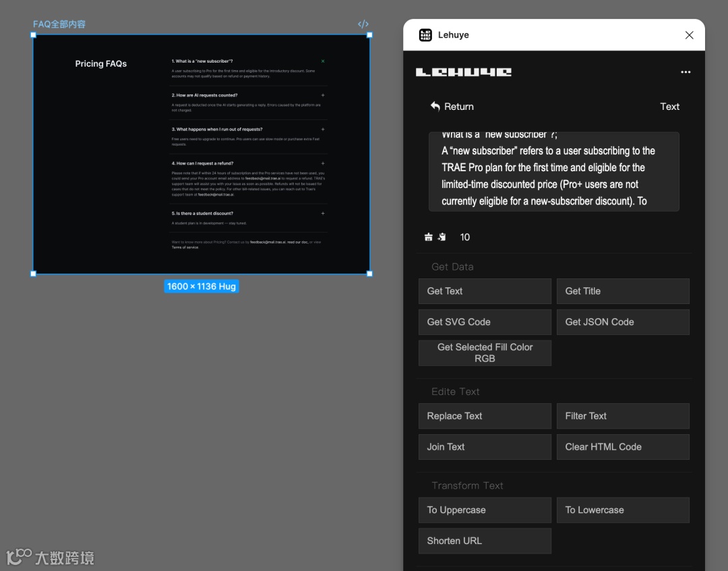Viewport: 728px width, 571px height.
Task: Click question '2. How are AI requests counted?'
Action: (204, 95)
